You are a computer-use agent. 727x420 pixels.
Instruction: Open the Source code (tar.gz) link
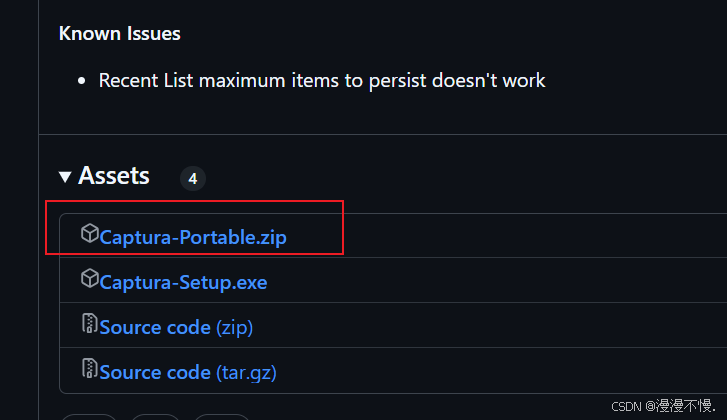click(x=188, y=372)
